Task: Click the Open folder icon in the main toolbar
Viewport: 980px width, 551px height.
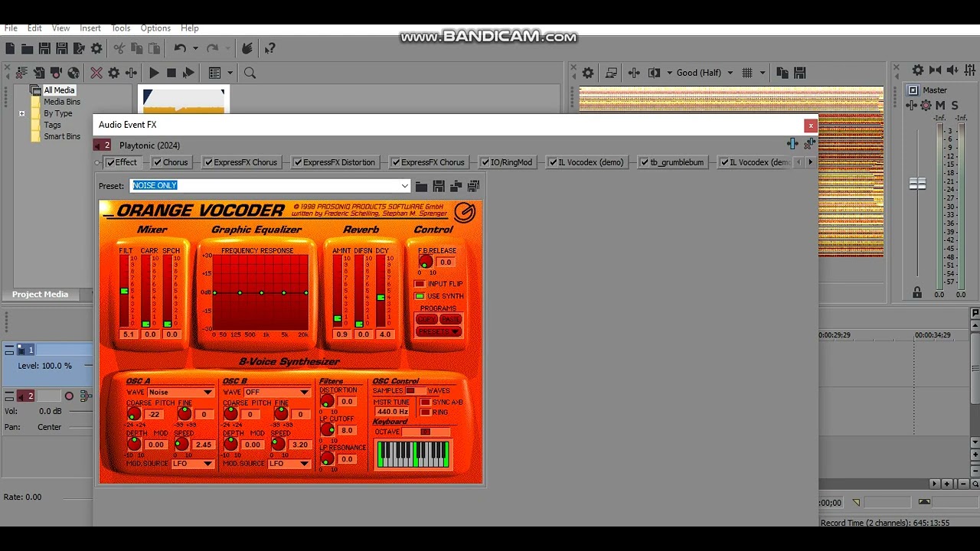Action: pos(27,48)
